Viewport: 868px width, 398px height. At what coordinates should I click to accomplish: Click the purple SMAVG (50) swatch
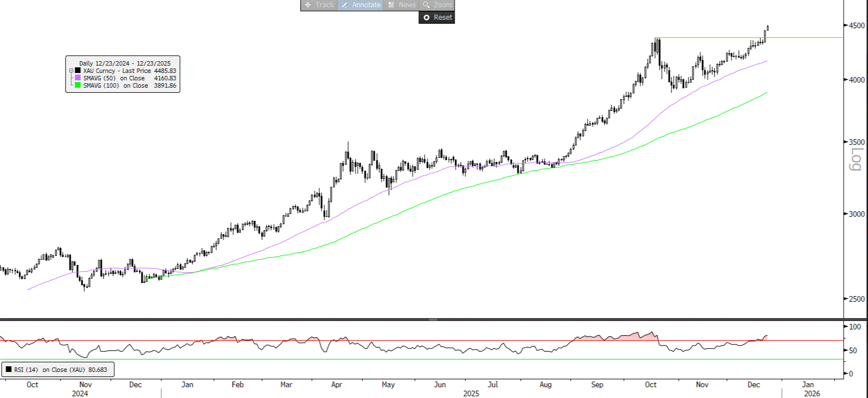click(x=78, y=78)
